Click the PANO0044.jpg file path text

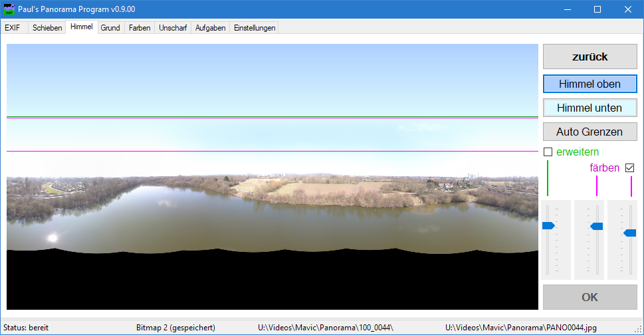[x=521, y=328]
